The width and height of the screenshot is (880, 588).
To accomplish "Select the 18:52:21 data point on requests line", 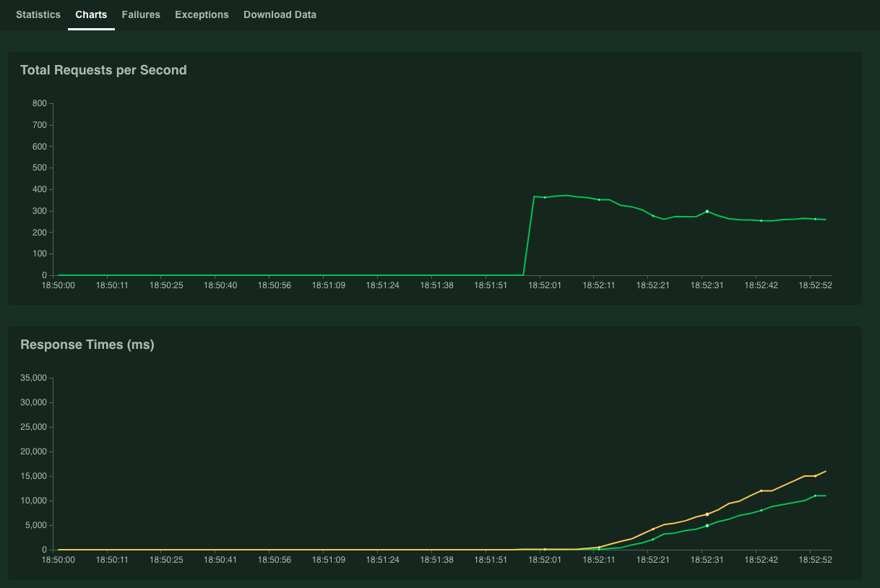I will 653,216.
